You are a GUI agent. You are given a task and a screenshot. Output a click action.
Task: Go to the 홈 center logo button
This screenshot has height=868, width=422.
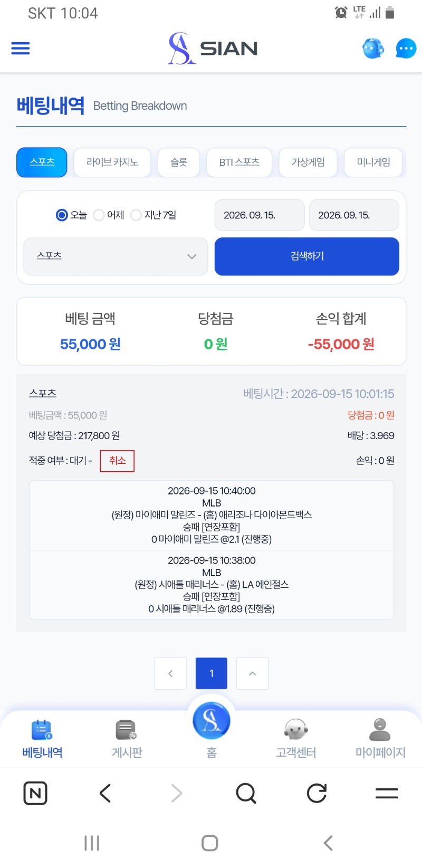(x=212, y=721)
